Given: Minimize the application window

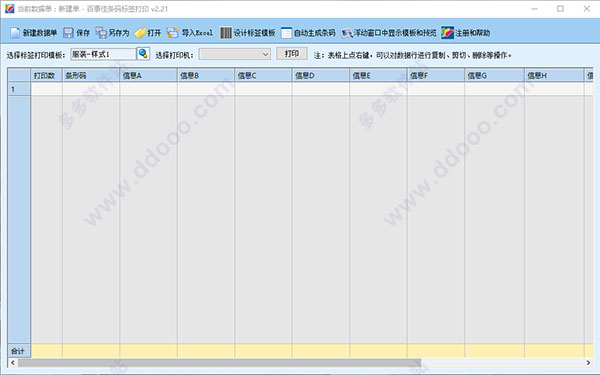Looking at the screenshot, I should [535, 8].
